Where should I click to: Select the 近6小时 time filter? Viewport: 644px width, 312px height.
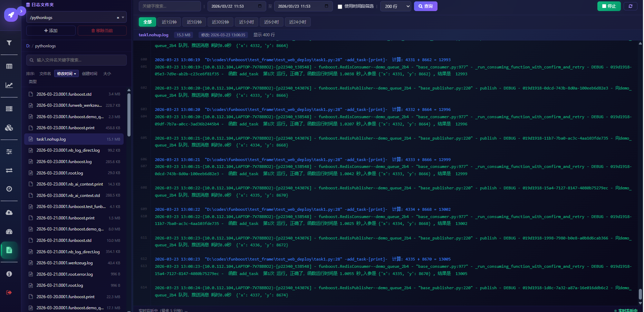point(271,22)
